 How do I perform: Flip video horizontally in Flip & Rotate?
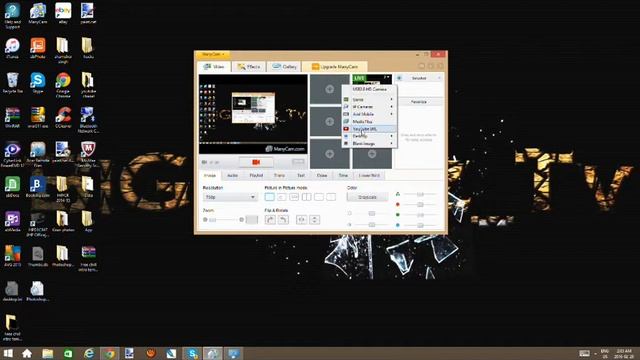point(302,220)
